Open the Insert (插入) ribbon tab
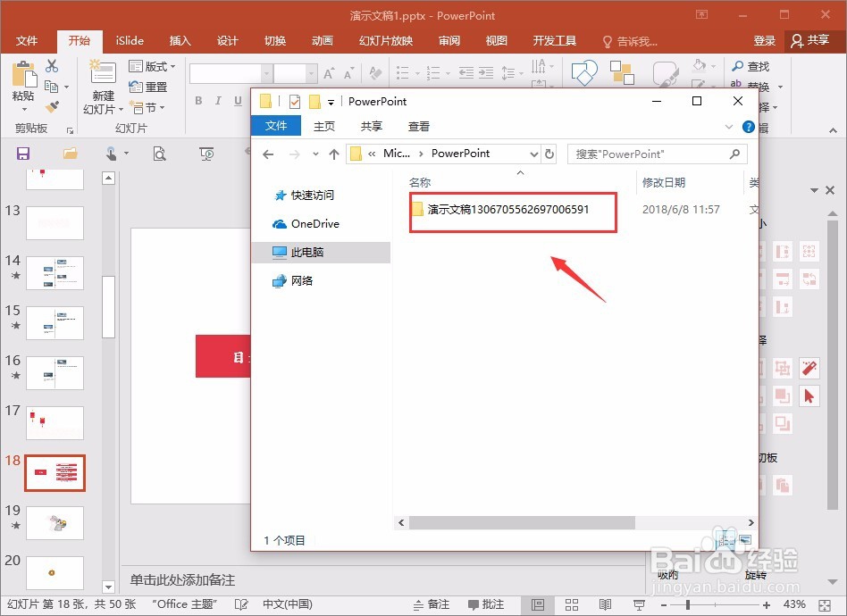 click(x=180, y=40)
